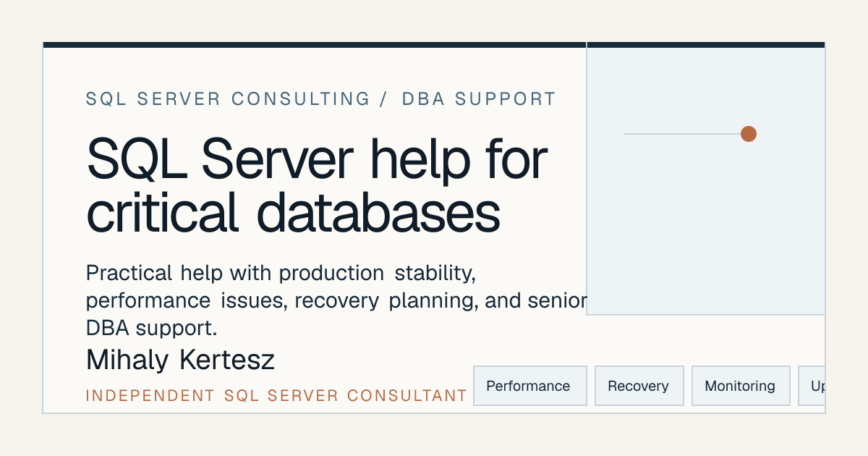The height and width of the screenshot is (456, 868).
Task: Click the name Mihaly Kertesz
Action: click(180, 360)
